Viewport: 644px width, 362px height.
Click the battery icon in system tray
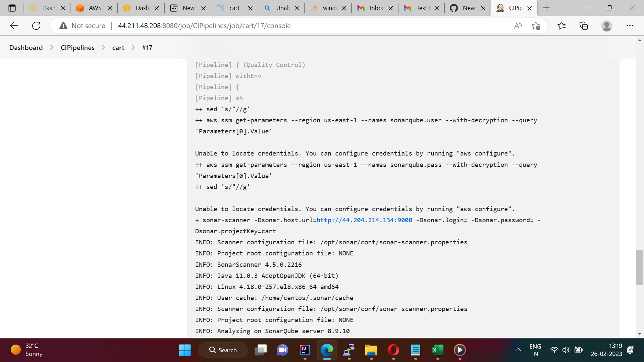[x=578, y=350]
